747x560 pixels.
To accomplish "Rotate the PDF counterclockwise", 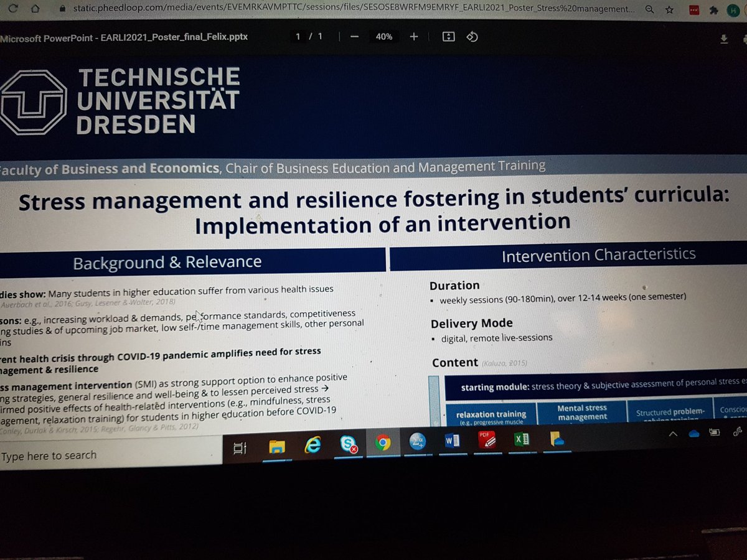I will pyautogui.click(x=472, y=37).
